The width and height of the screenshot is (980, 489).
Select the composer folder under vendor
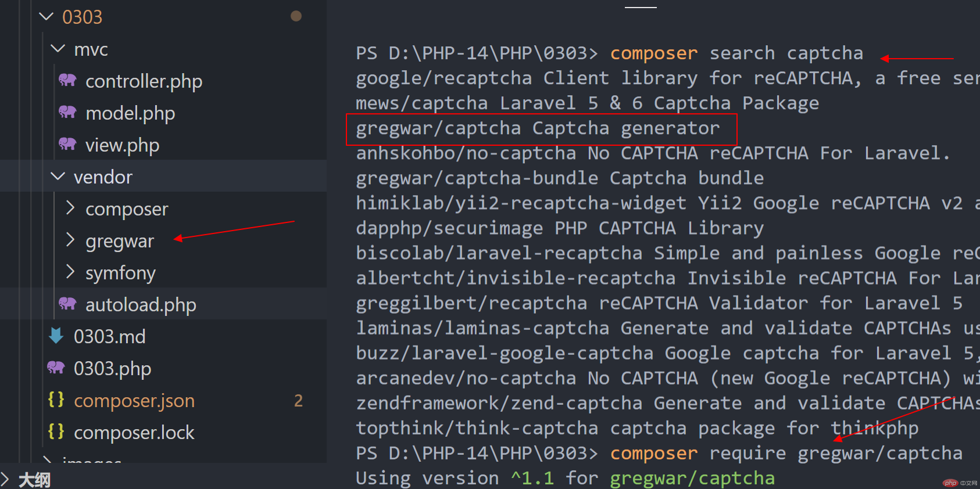pyautogui.click(x=127, y=209)
